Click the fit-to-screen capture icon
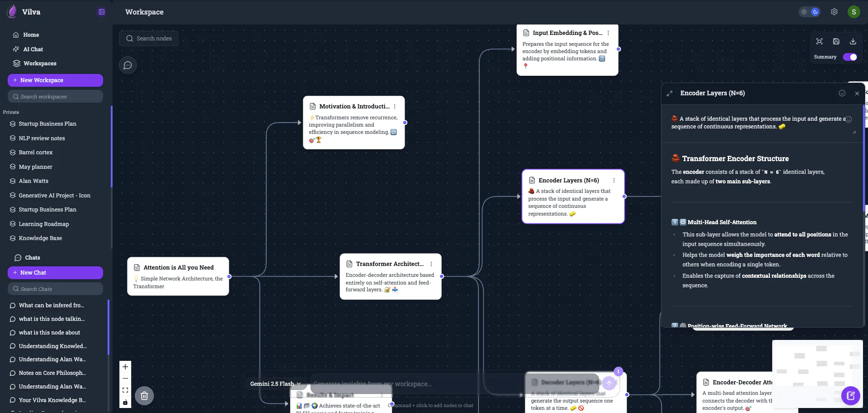Screen dimensions: 868x413 [819, 41]
